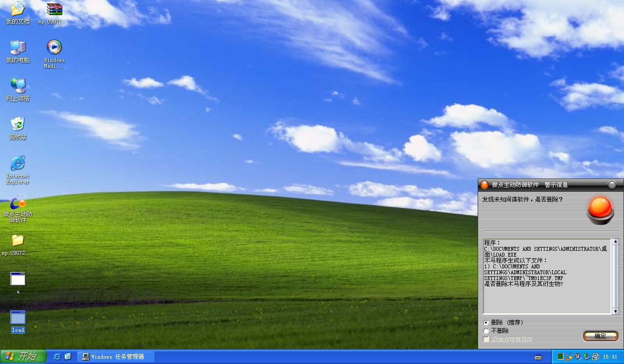Select the 我的电脑 desktop icon
Viewport: 624px width, 364px height.
(18, 51)
